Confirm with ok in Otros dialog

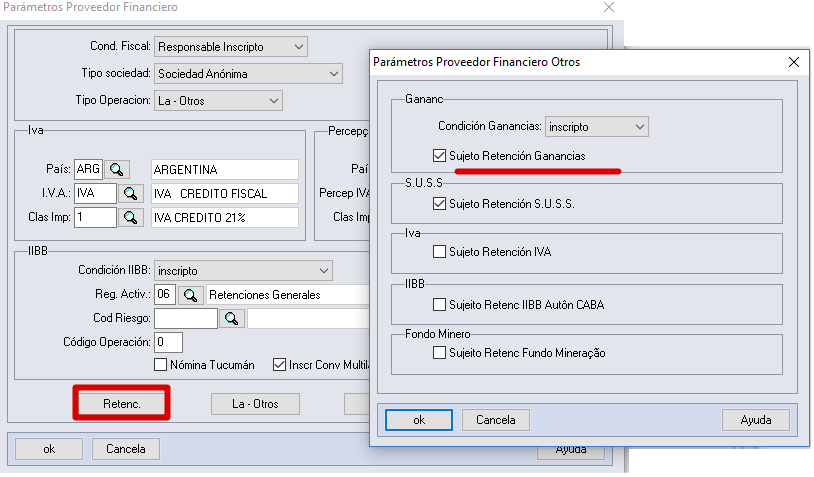[x=419, y=420]
